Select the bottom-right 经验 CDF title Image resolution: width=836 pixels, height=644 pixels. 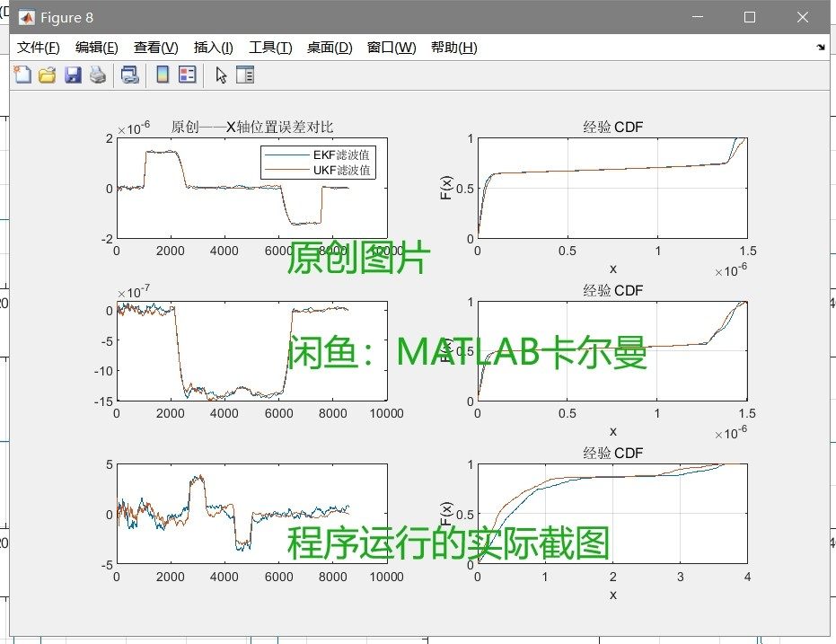612,454
